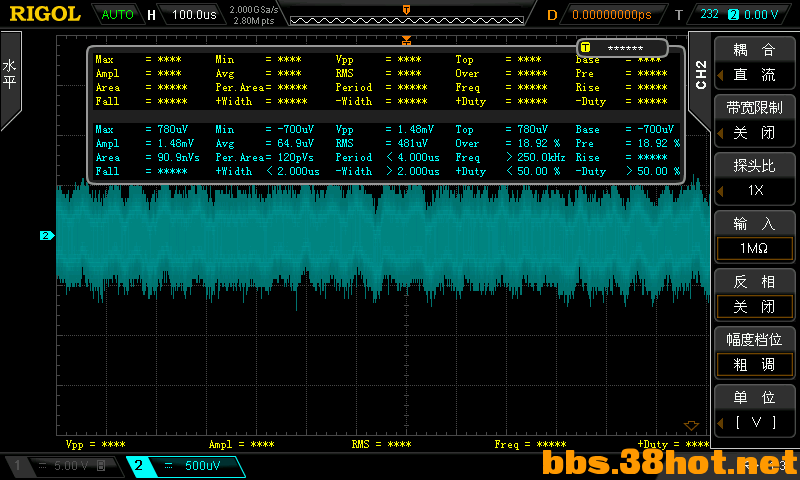Click the bottom Freq measurement item

pyautogui.click(x=530, y=444)
